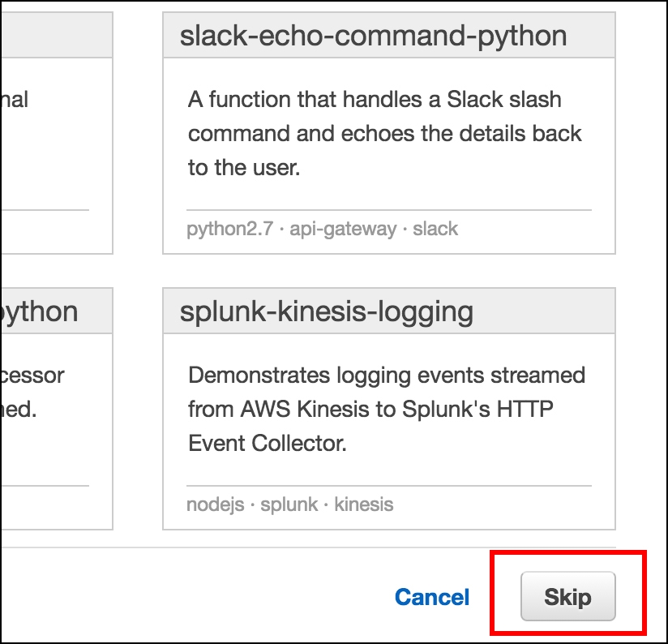Click the splunk tag in footer
The image size is (668, 644).
[x=290, y=504]
